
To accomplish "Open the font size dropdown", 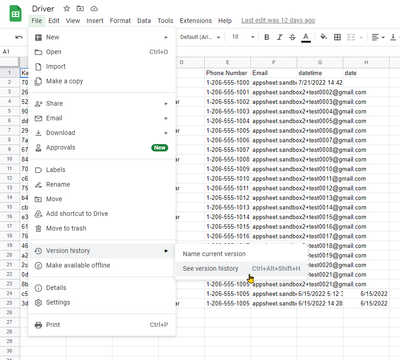I will pyautogui.click(x=243, y=37).
